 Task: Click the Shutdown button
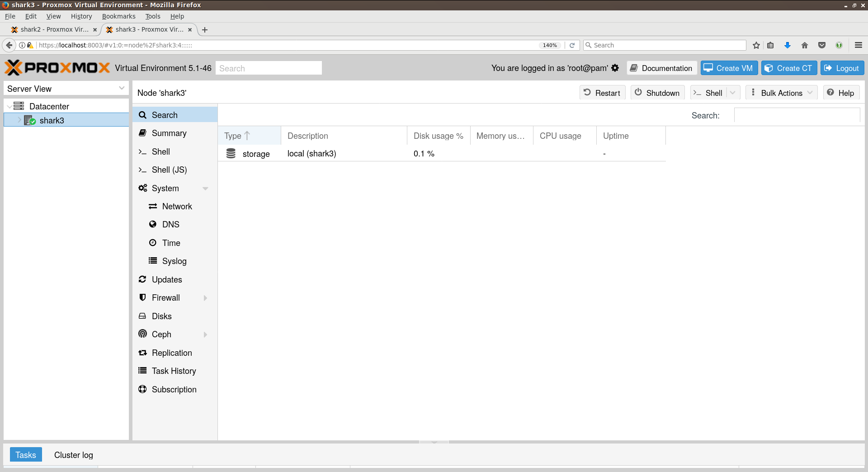point(657,93)
